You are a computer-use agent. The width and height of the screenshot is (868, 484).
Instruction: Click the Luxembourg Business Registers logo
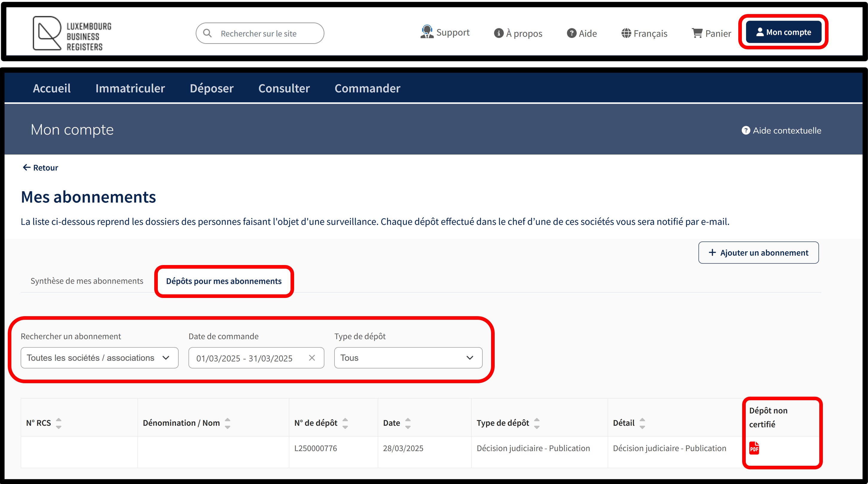pos(72,34)
